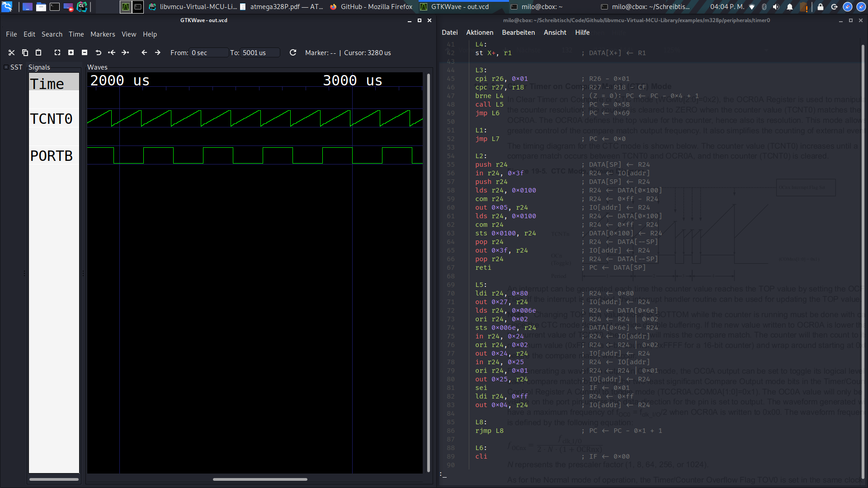Open Bearbeiten menu in terminal window
868x488 pixels.
[518, 33]
